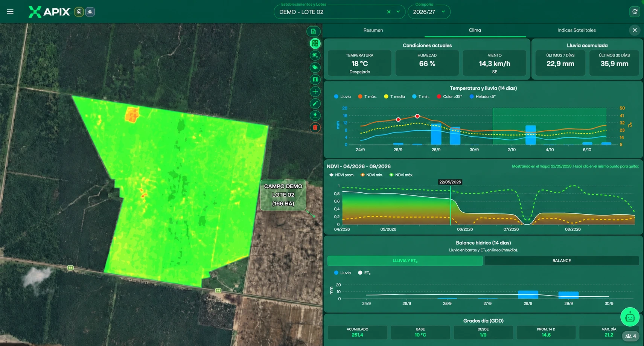Click the download export icon
Viewport: 644px width, 346px height.
(315, 115)
